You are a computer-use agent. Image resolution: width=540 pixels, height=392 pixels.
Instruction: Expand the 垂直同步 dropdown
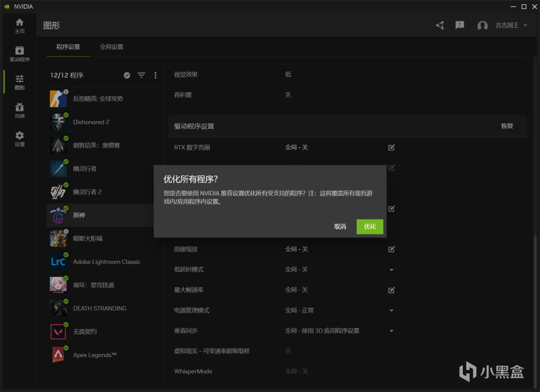391,331
